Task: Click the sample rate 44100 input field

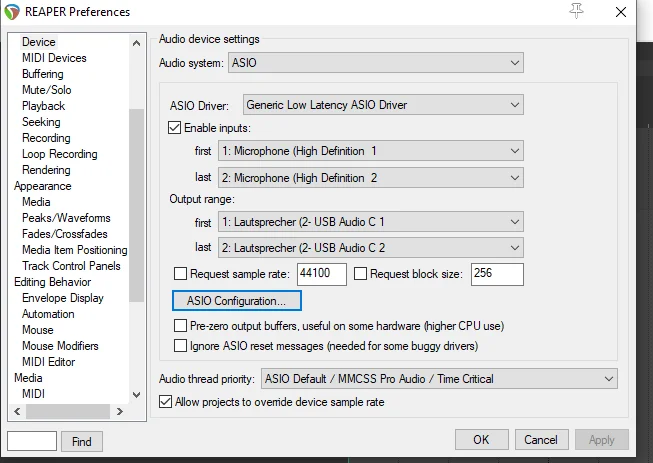Action: (321, 273)
